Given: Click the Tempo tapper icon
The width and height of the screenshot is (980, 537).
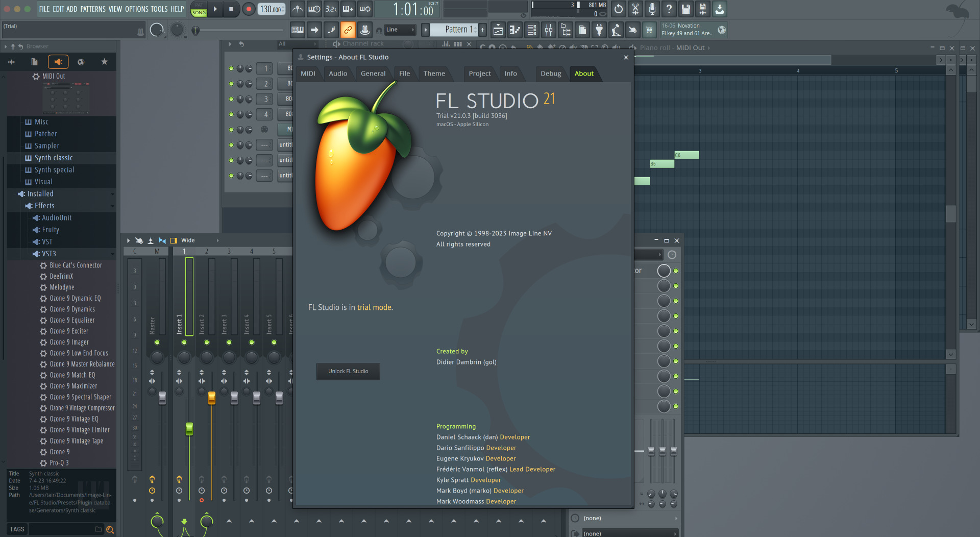Looking at the screenshot, I should (616, 30).
